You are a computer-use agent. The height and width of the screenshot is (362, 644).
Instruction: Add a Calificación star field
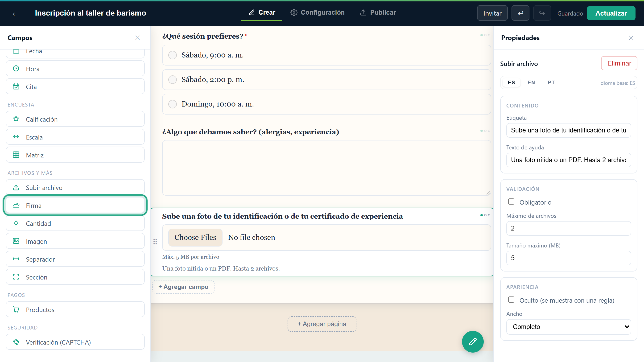click(75, 119)
